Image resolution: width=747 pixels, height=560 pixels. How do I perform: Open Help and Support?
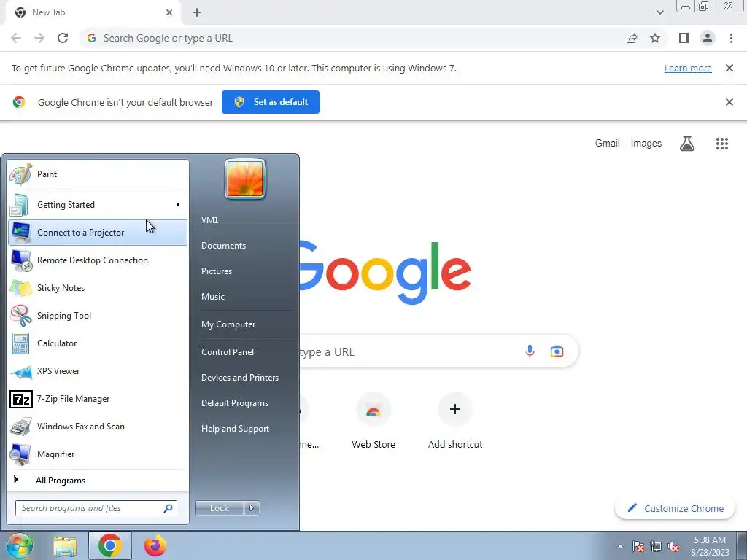coord(236,429)
